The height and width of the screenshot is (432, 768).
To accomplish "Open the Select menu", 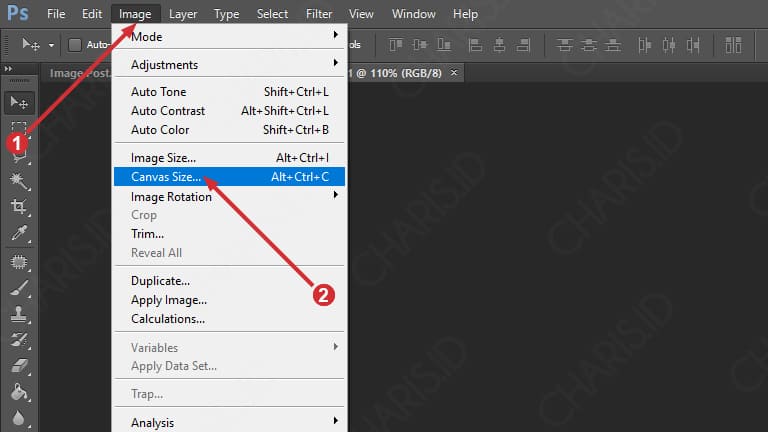I will [272, 14].
